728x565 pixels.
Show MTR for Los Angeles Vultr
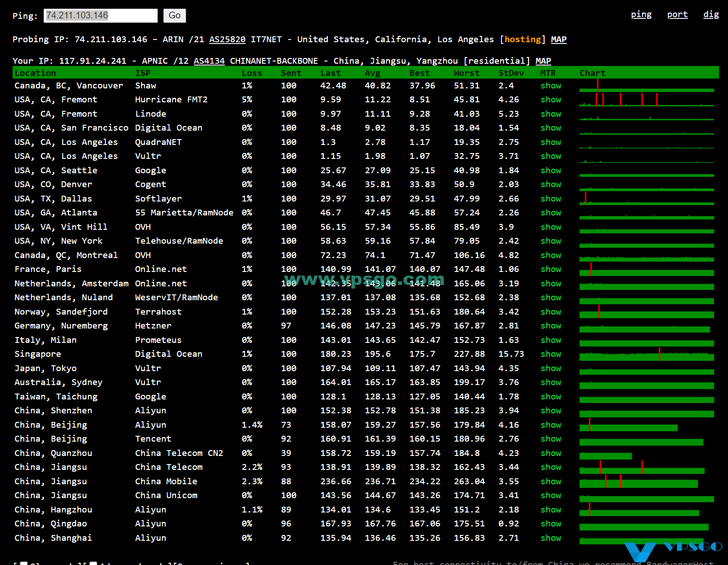click(551, 156)
